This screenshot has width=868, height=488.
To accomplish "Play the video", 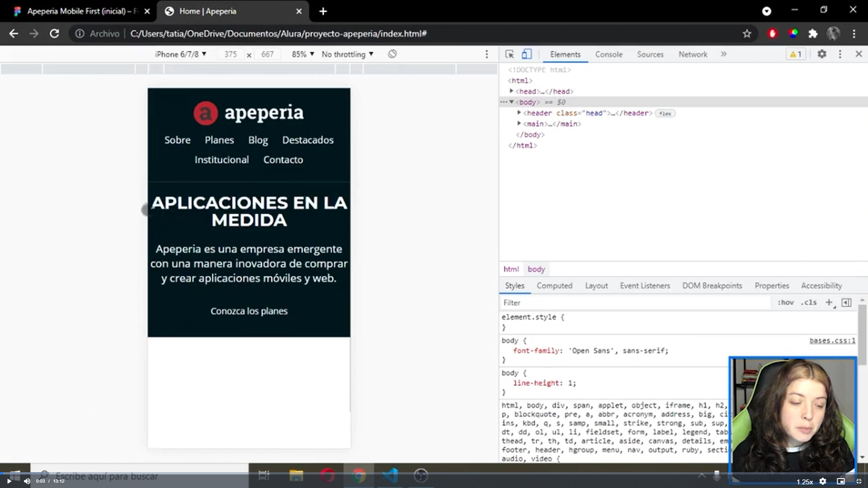I will point(9,481).
